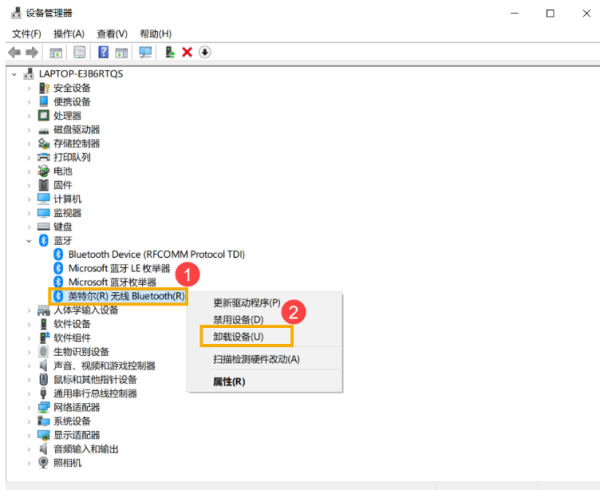Collapse the 蓝牙 category in the tree
The image size is (600, 490).
pyautogui.click(x=29, y=241)
